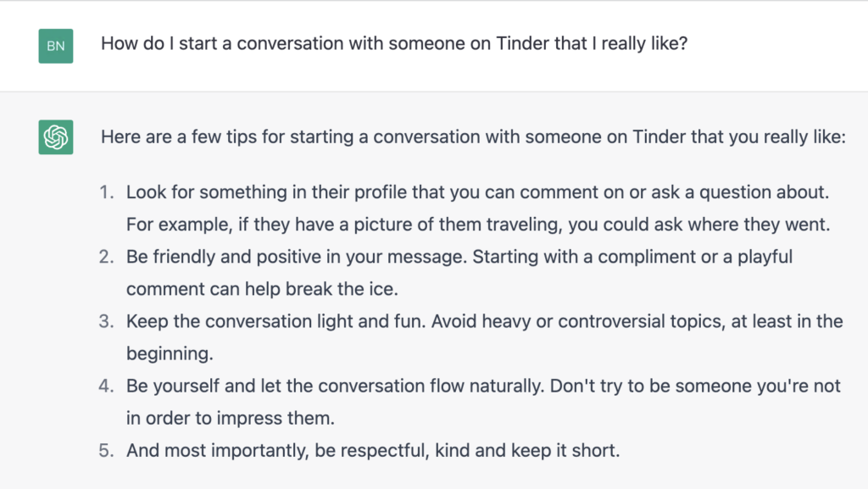Click list number 1 marker

[x=106, y=192]
